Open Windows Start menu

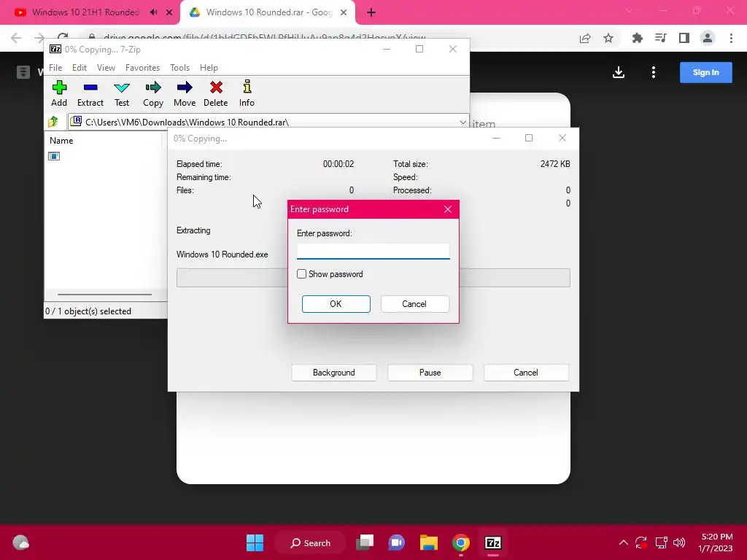pos(255,542)
